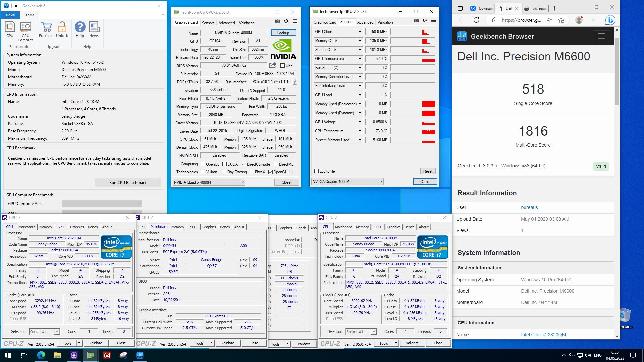
Task: Expand Tools dropdown arrow in left CPU-Z window
Action: 79,343
